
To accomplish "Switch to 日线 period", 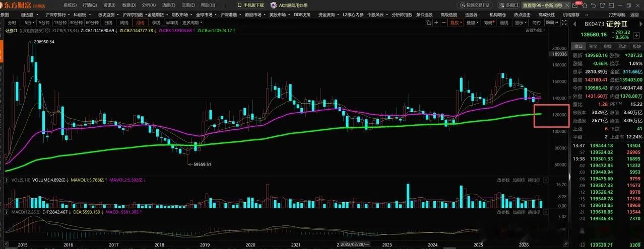I will point(108,23).
